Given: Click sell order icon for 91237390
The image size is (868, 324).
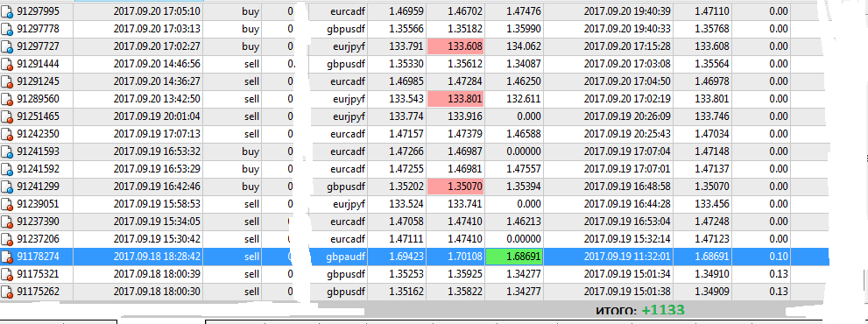Looking at the screenshot, I should [x=7, y=222].
